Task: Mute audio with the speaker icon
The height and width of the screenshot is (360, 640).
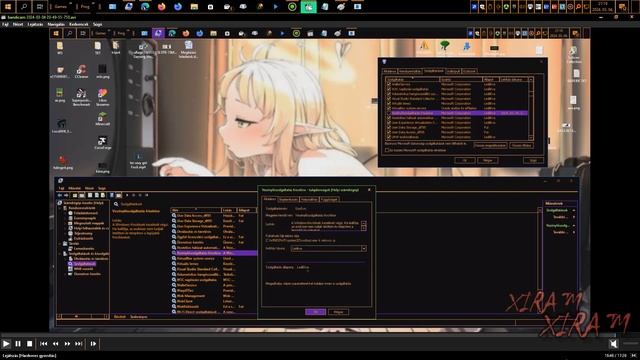Action: 613,344
